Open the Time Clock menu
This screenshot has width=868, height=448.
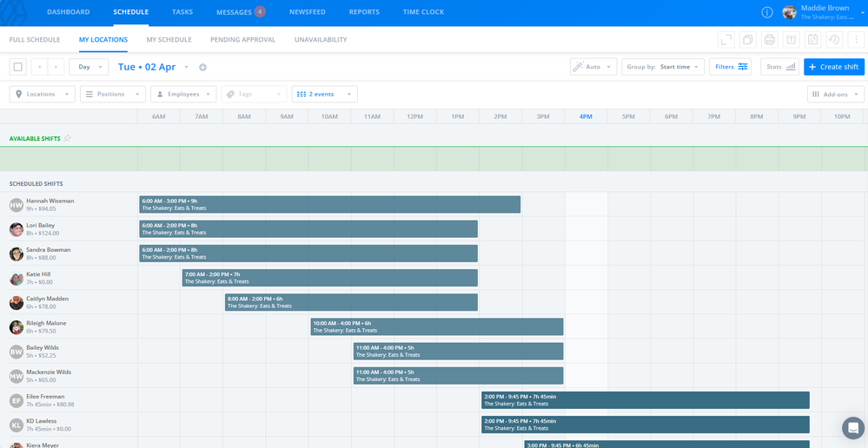423,12
